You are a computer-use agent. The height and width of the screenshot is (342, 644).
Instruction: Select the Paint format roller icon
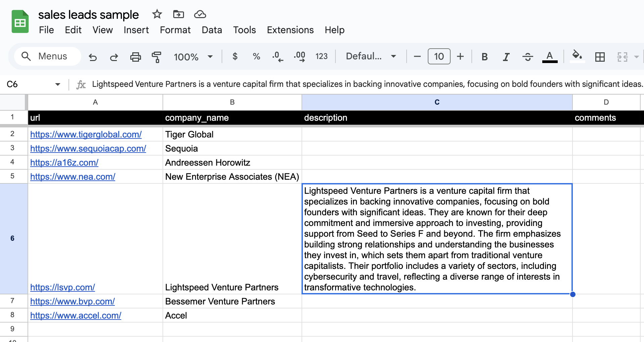pos(156,57)
